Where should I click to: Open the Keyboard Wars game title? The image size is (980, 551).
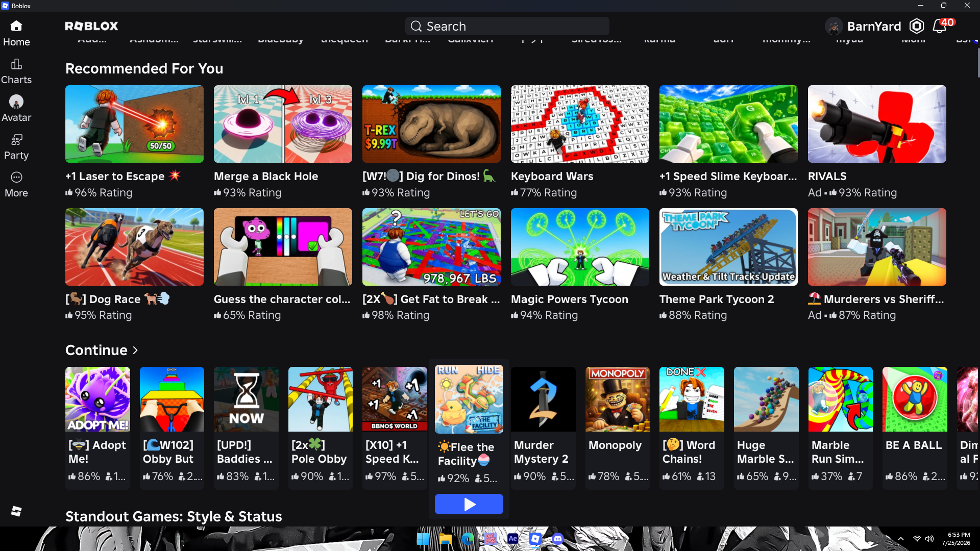click(x=552, y=177)
